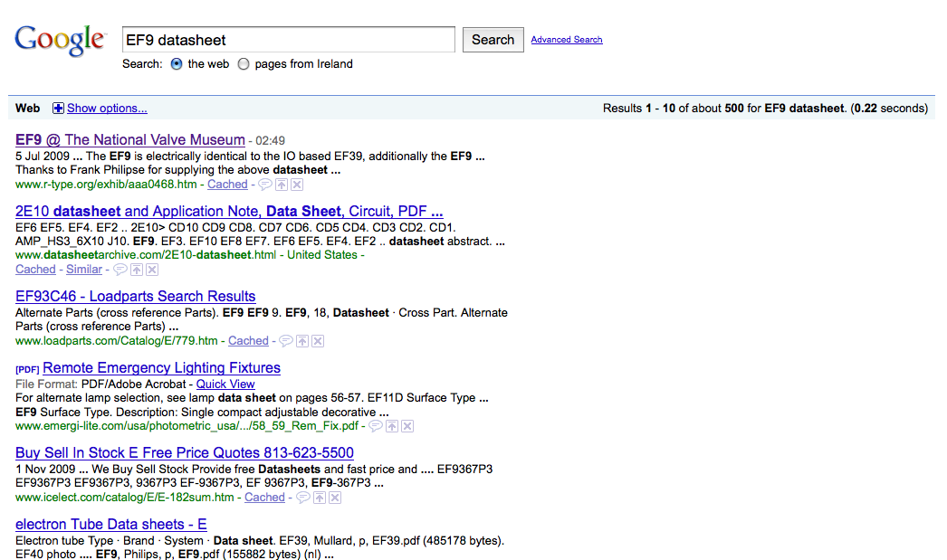Open Cached link for loadparts.com result

click(x=248, y=341)
